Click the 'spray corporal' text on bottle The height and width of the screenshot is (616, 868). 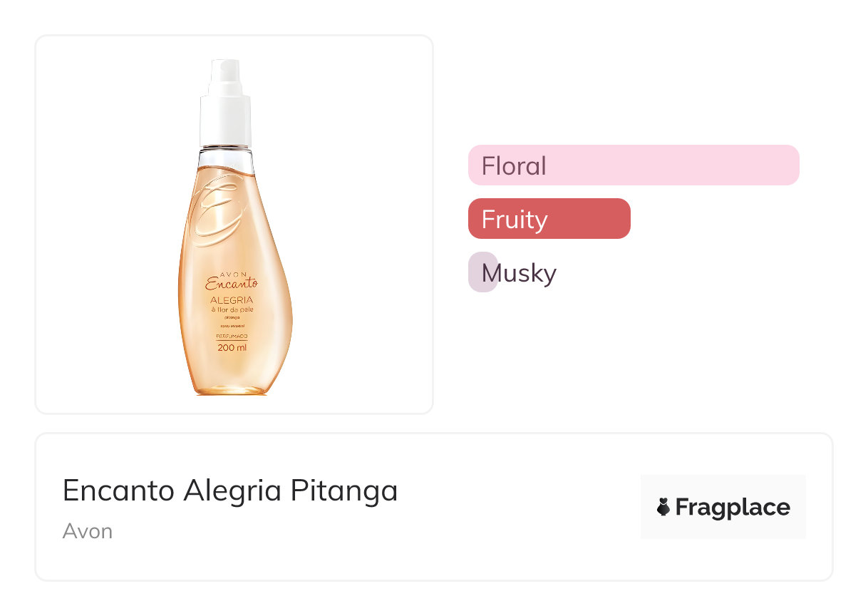232,327
